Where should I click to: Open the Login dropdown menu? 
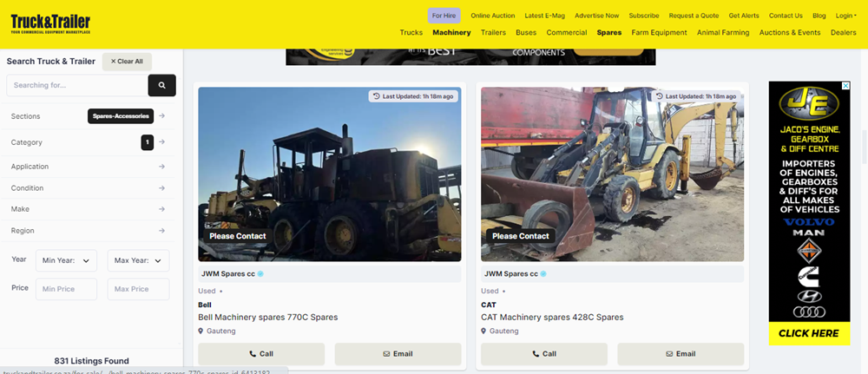point(845,16)
